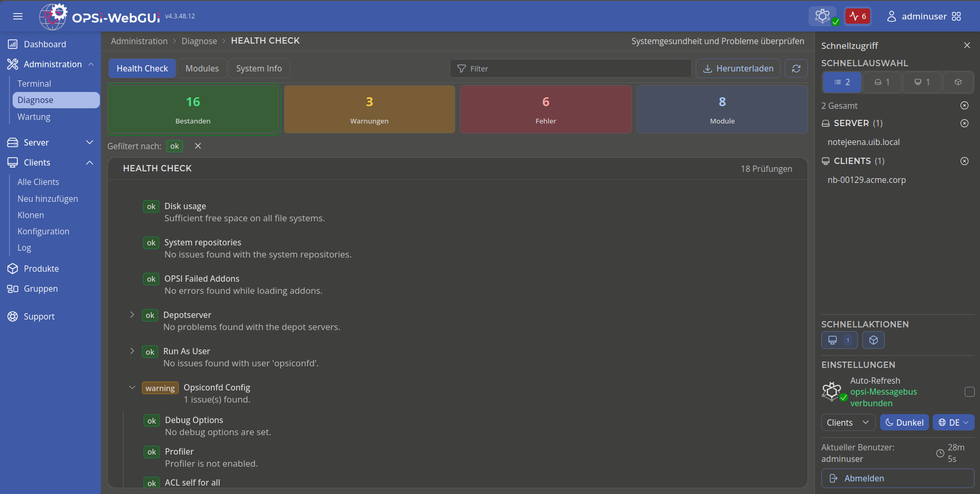
Task: Open the Klonen page
Action: pos(30,215)
